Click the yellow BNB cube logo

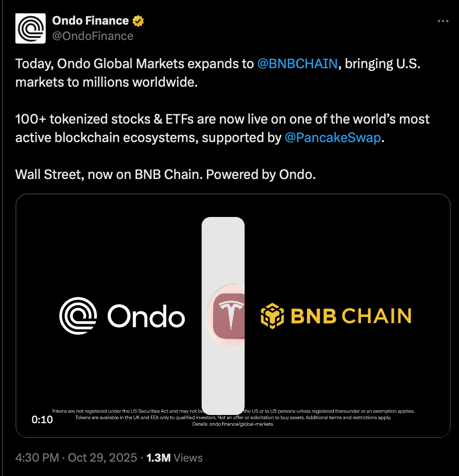coord(272,316)
